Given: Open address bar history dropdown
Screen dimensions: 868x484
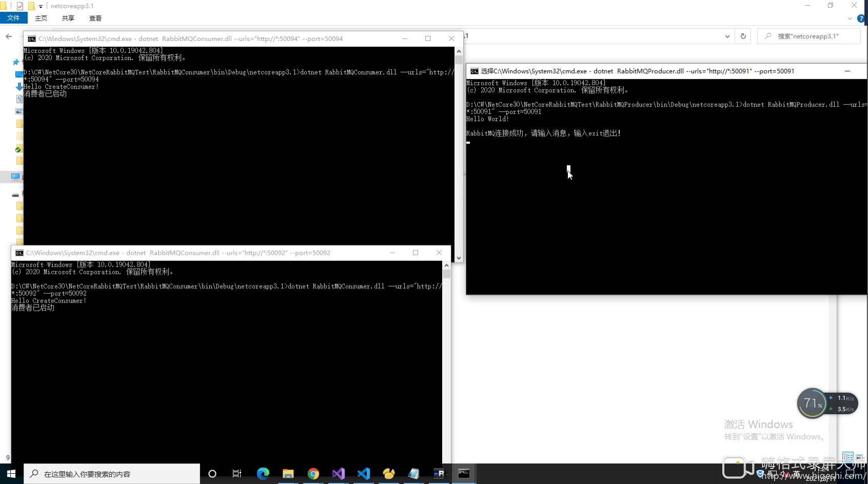Looking at the screenshot, I should click(x=727, y=36).
